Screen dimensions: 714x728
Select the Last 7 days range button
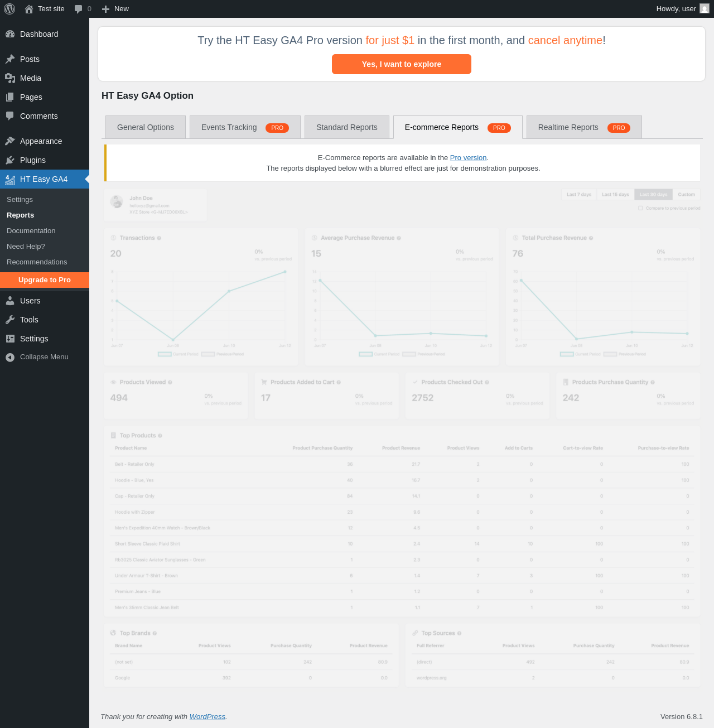coord(579,195)
